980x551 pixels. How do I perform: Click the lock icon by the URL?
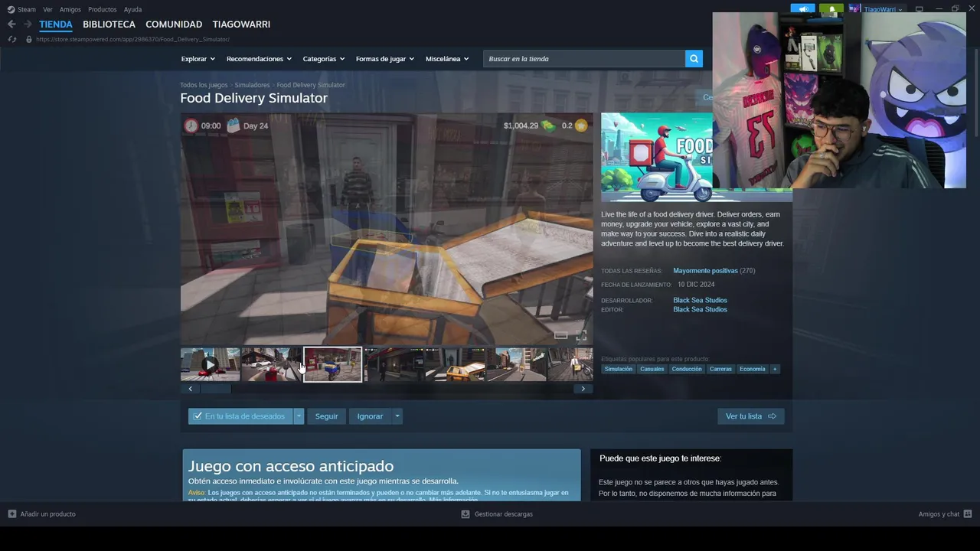29,39
